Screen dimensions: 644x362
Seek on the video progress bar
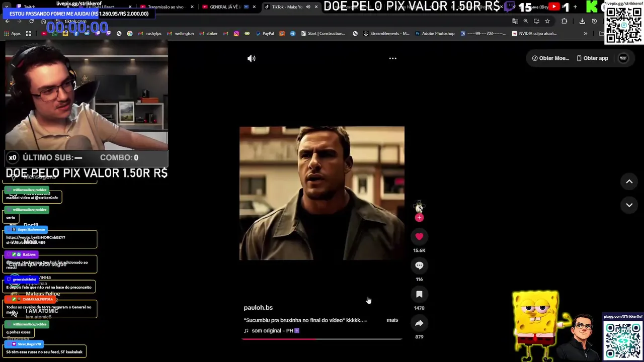pos(322,339)
